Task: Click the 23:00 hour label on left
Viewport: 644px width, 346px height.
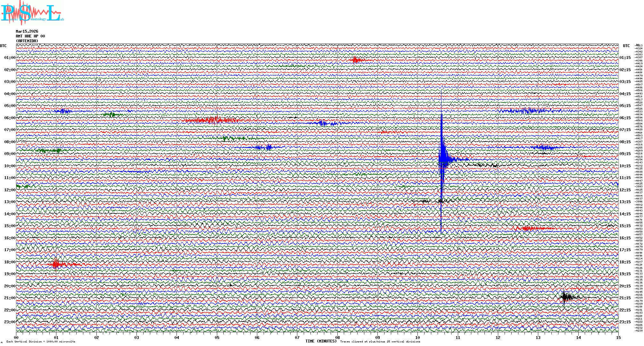Action: click(x=10, y=322)
